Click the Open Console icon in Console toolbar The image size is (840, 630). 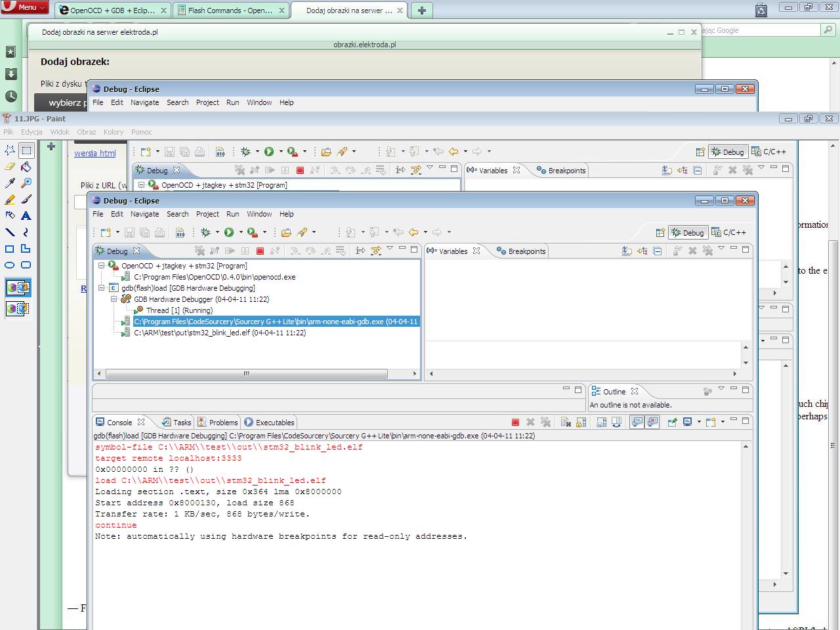(x=711, y=423)
